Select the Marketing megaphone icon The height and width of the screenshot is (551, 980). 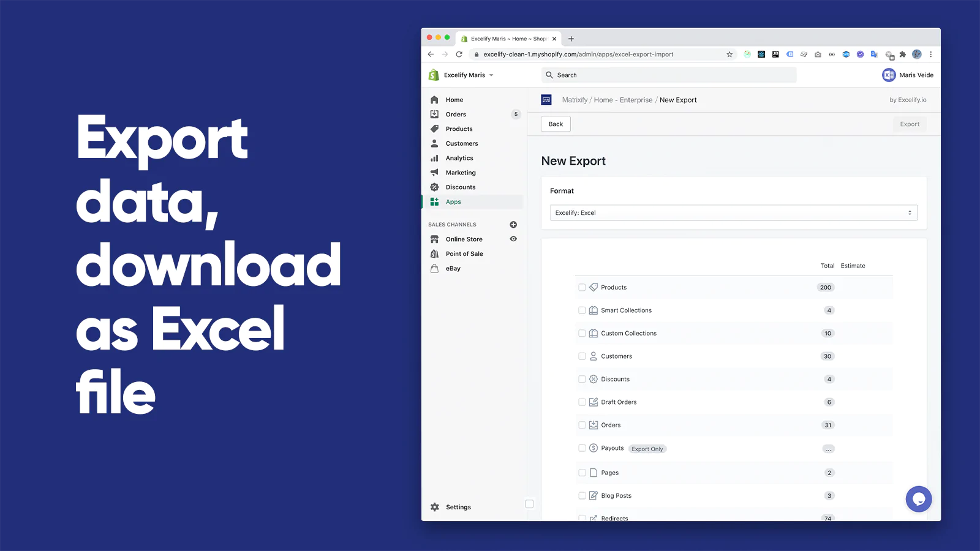[x=435, y=172]
